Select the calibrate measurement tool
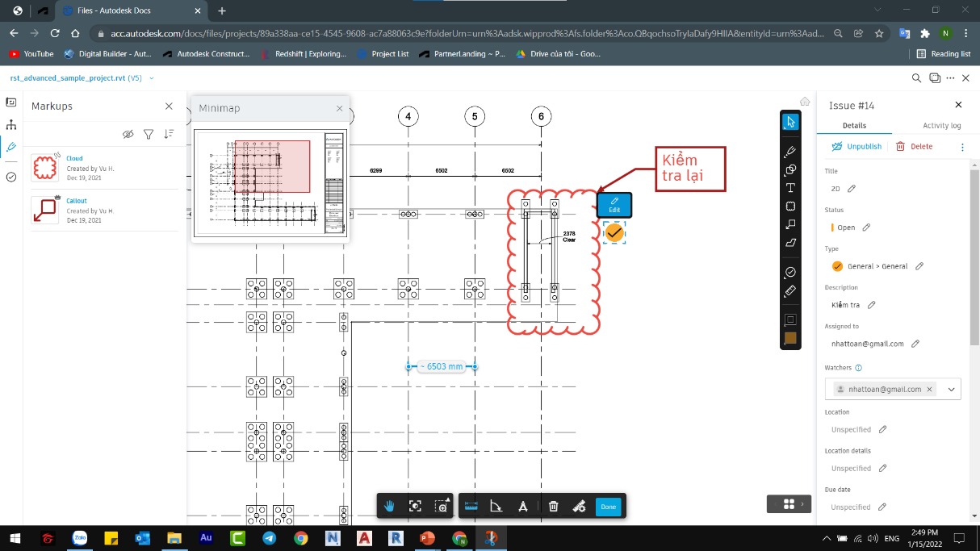The image size is (980, 551). (522, 507)
